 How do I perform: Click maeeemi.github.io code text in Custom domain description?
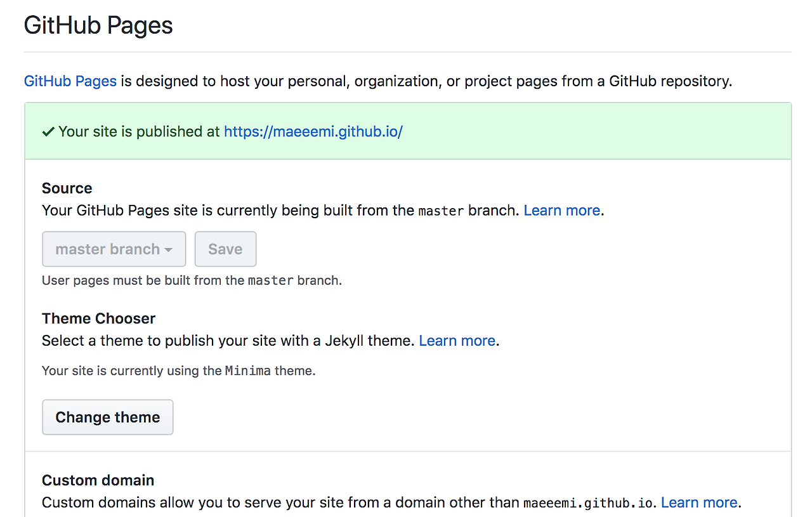pos(588,504)
